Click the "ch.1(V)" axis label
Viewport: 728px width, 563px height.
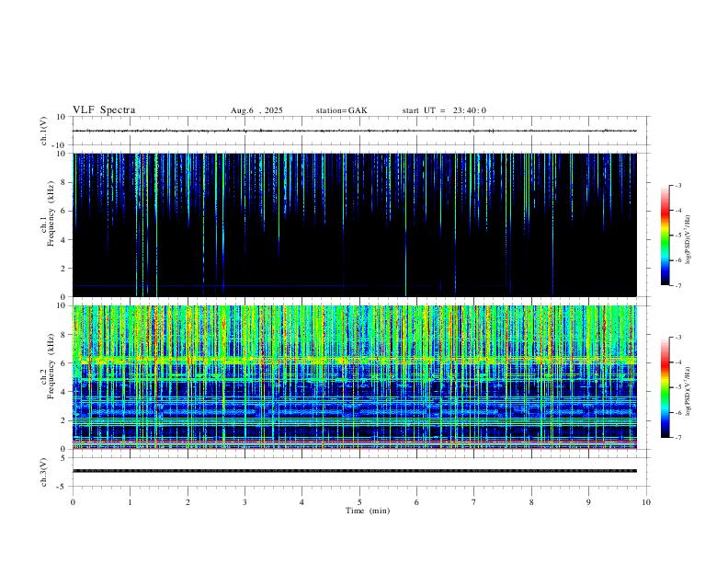pos(44,131)
